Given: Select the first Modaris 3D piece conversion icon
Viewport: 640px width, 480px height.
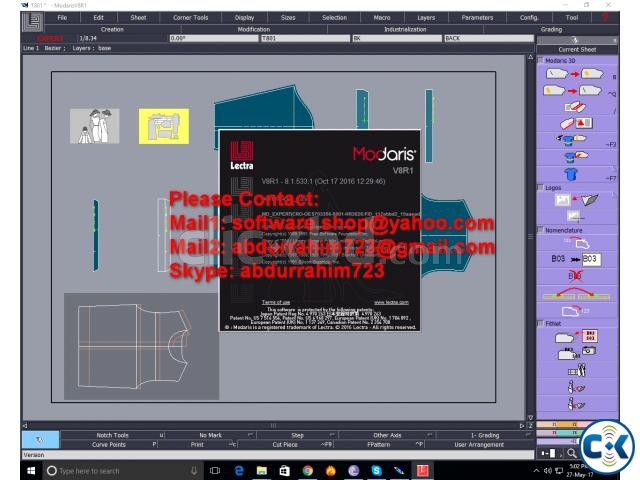Looking at the screenshot, I should click(x=574, y=74).
